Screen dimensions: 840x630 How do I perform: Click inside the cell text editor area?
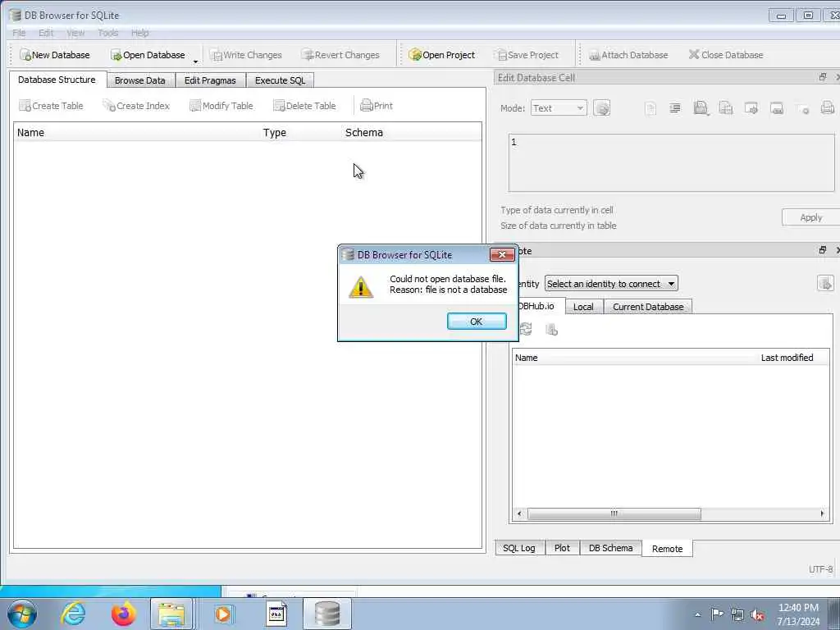click(671, 163)
